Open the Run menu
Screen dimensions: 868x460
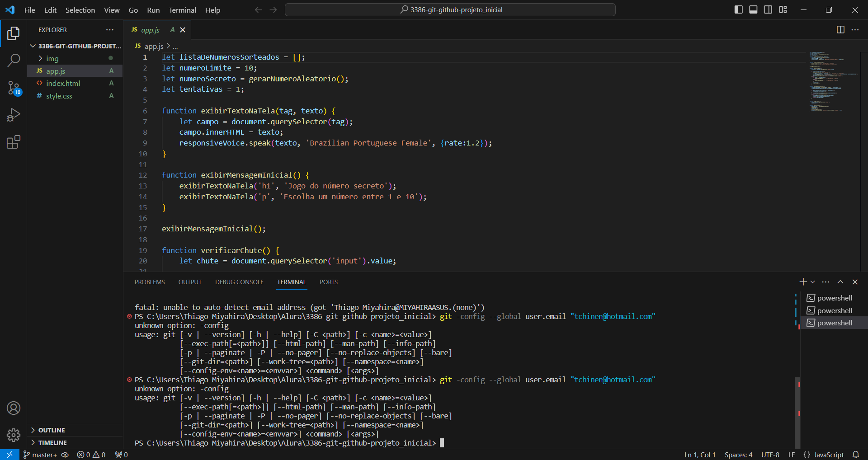(x=153, y=10)
